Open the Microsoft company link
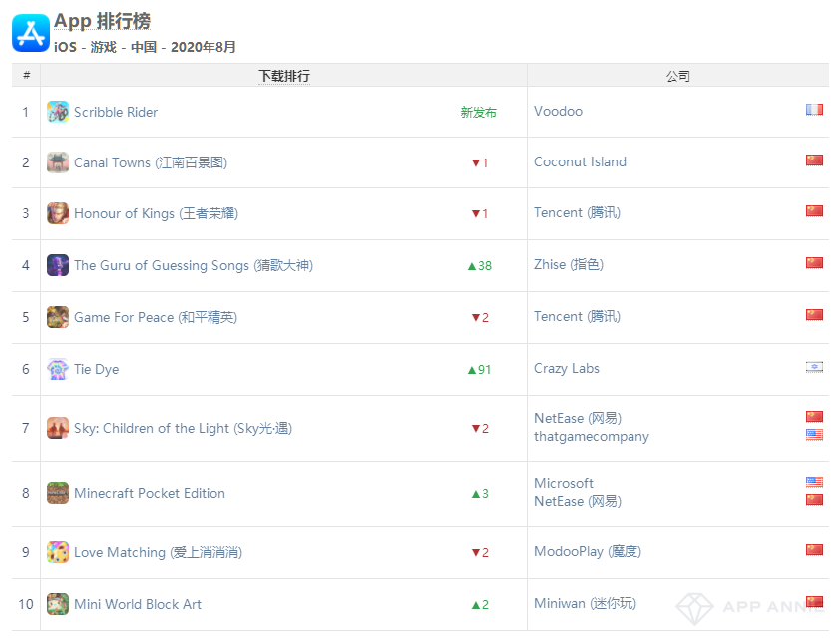 click(563, 483)
